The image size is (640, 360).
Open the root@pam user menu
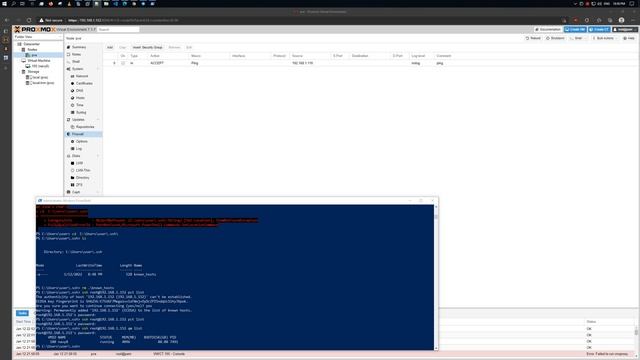[624, 30]
